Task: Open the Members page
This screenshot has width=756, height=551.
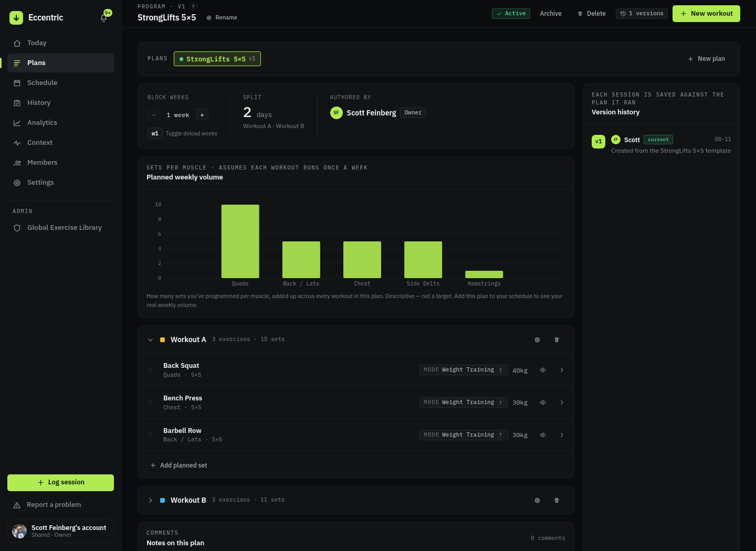Action: pyautogui.click(x=60, y=163)
